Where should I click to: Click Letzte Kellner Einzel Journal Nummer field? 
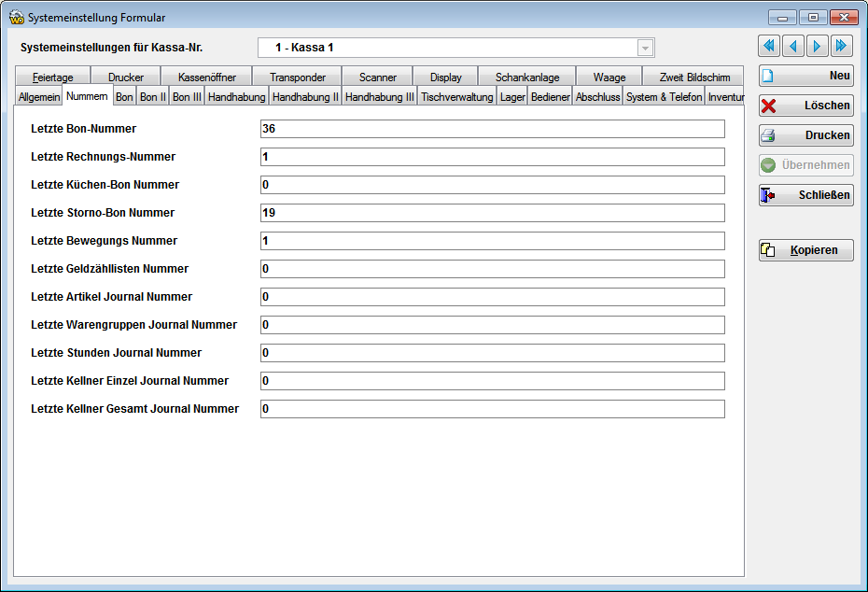coord(492,381)
